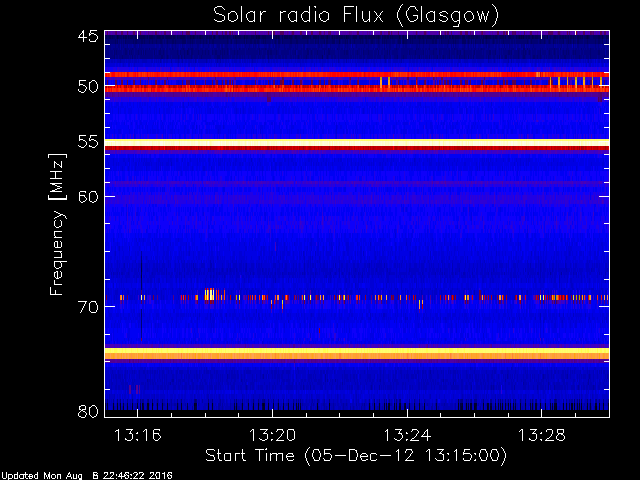Click the 'Frequency [MHz]' vertical axis label
640x480 pixels.
[x=57, y=224]
